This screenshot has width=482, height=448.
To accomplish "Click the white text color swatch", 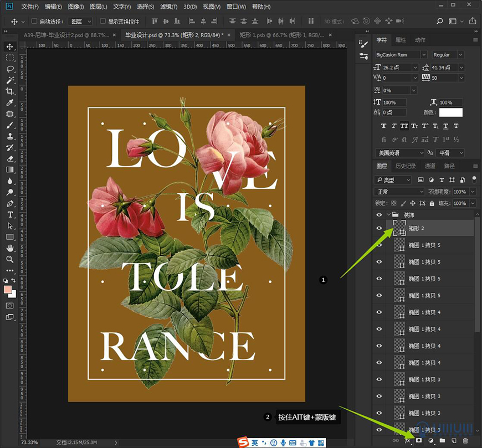I will (450, 112).
